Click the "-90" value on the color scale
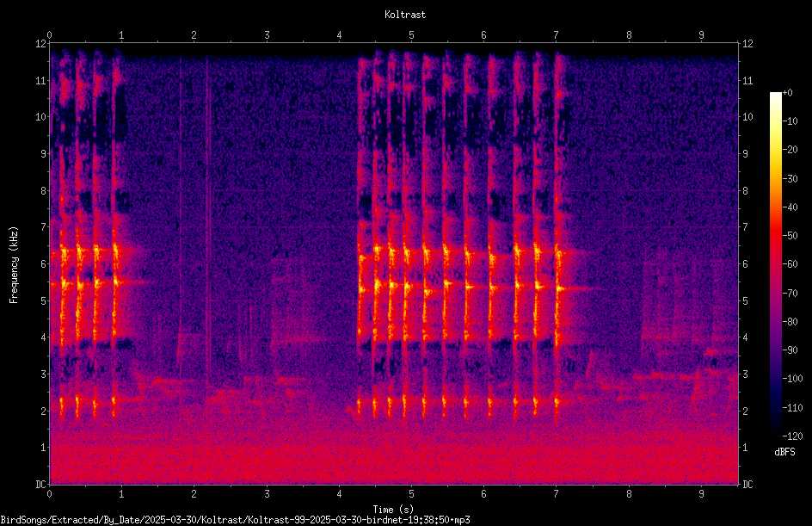812x526 pixels. pyautogui.click(x=790, y=350)
